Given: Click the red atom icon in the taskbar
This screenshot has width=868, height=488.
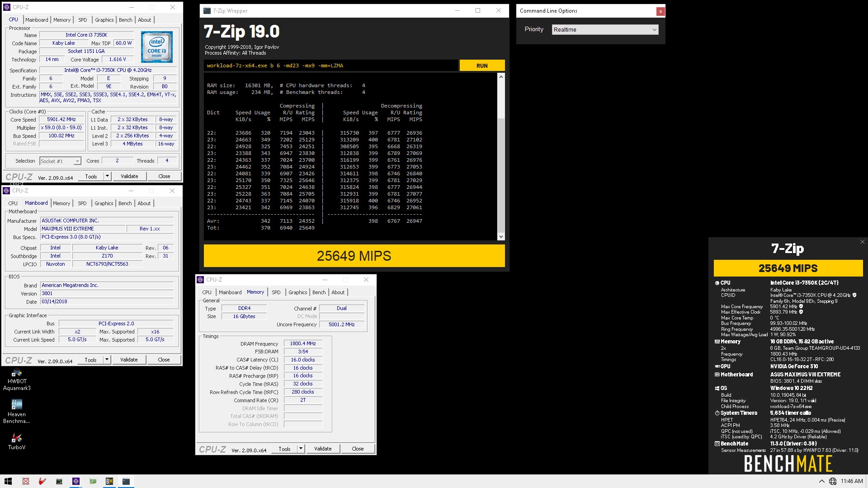Looking at the screenshot, I should (26, 481).
